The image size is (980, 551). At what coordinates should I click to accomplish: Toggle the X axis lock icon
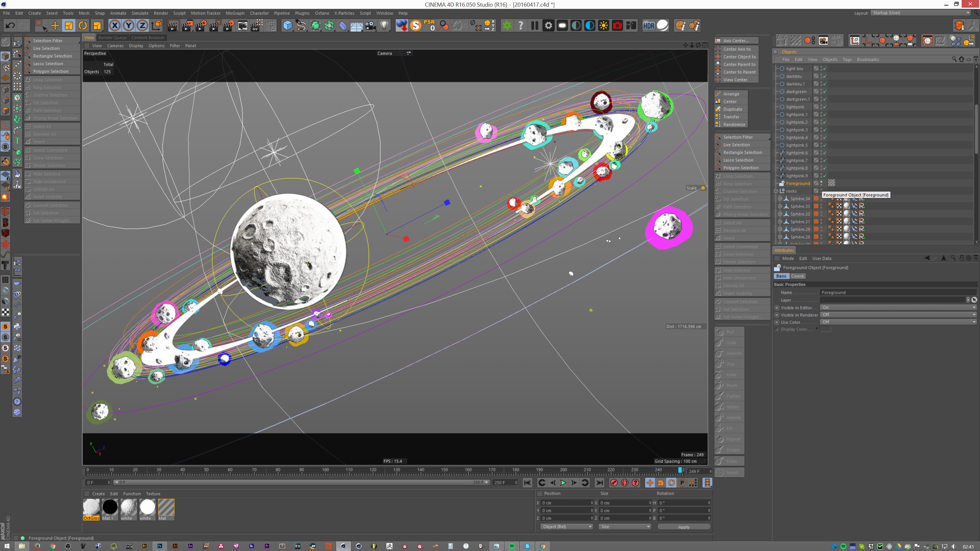tap(115, 26)
